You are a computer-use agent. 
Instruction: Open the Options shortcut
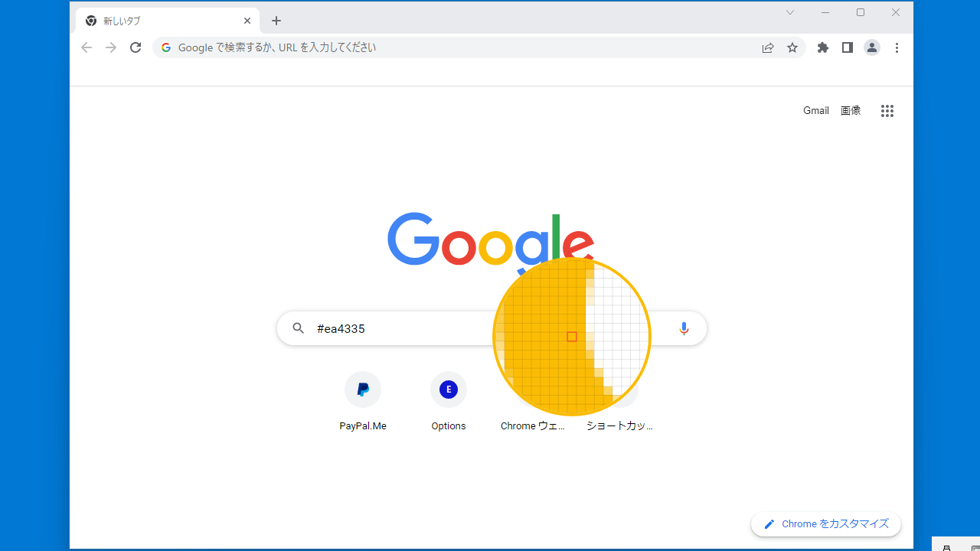coord(449,390)
